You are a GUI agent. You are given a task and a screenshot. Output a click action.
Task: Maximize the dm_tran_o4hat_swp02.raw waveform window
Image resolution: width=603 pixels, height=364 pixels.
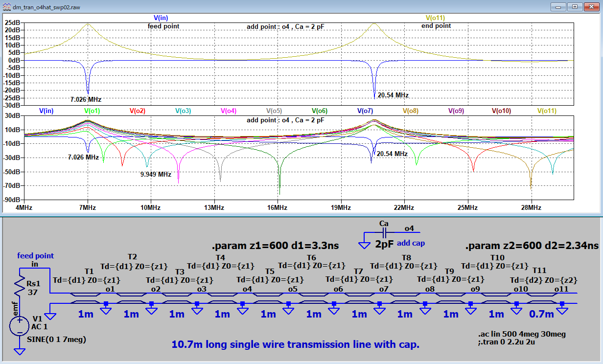(x=575, y=6)
